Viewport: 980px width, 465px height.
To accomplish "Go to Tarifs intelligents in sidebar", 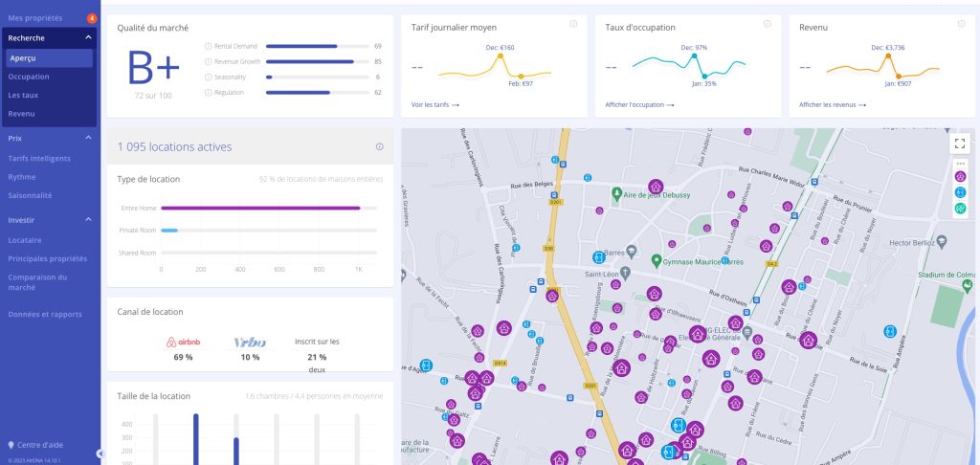I will pyautogui.click(x=38, y=158).
